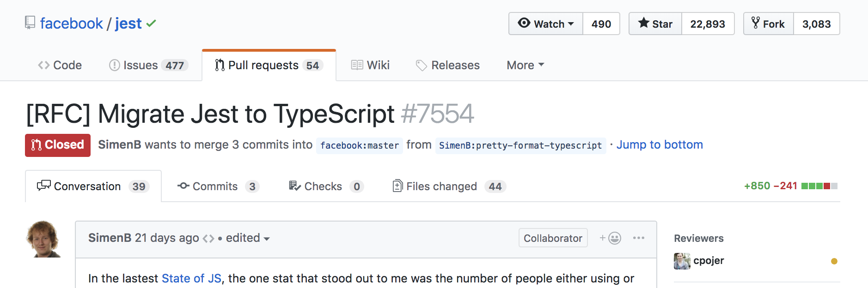View the 3,083 forks count

(x=817, y=24)
